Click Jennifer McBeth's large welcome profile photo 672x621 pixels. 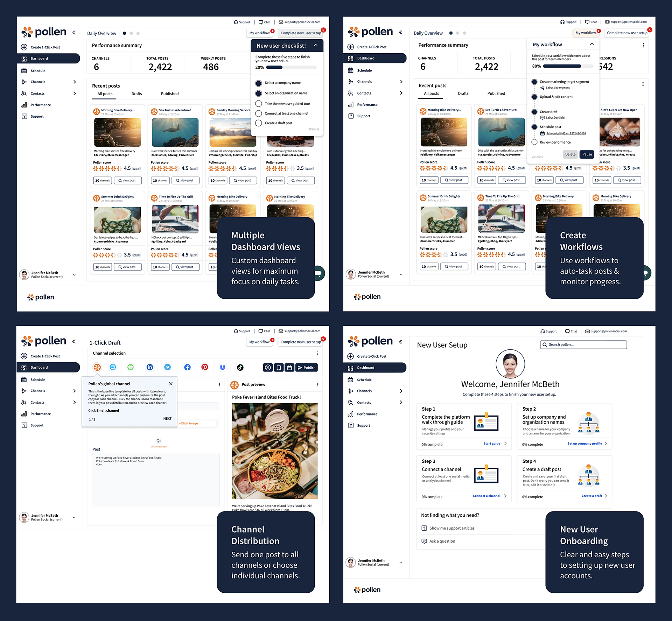[x=510, y=364]
